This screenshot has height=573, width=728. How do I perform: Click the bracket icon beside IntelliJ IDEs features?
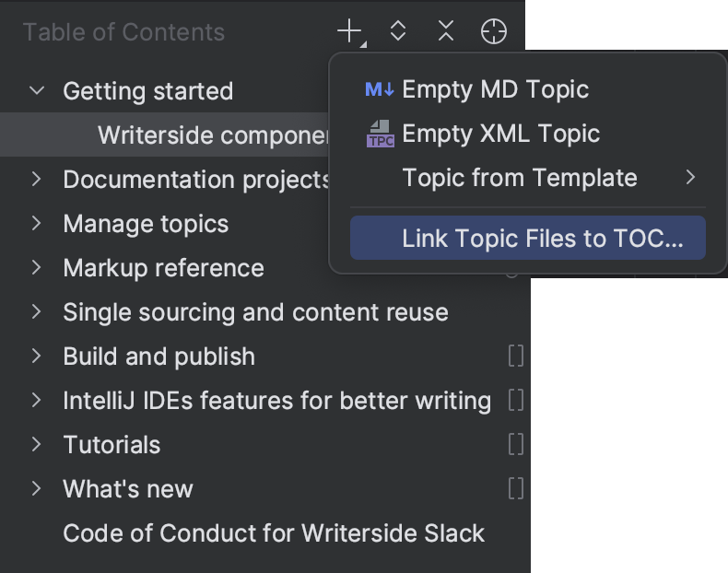(x=516, y=401)
